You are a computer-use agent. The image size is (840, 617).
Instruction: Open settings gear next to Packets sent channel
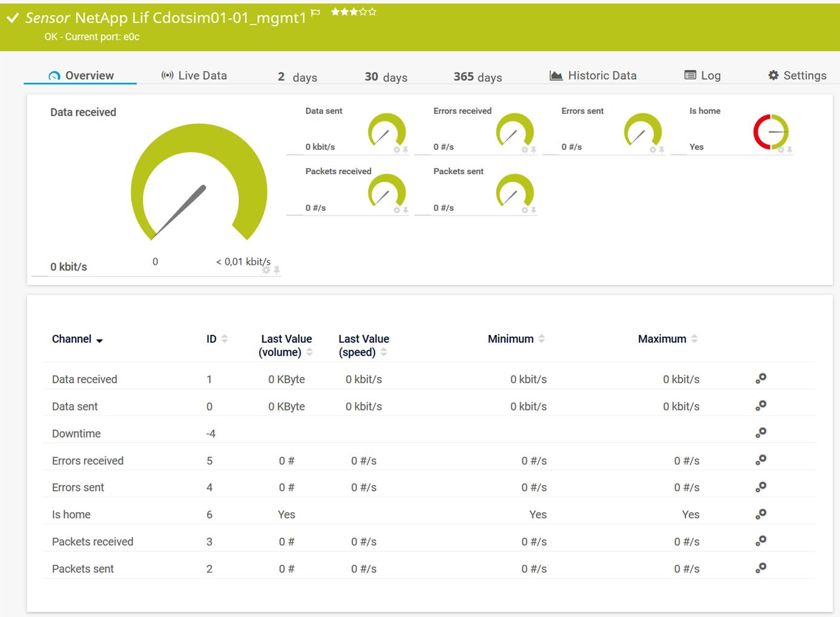(760, 568)
